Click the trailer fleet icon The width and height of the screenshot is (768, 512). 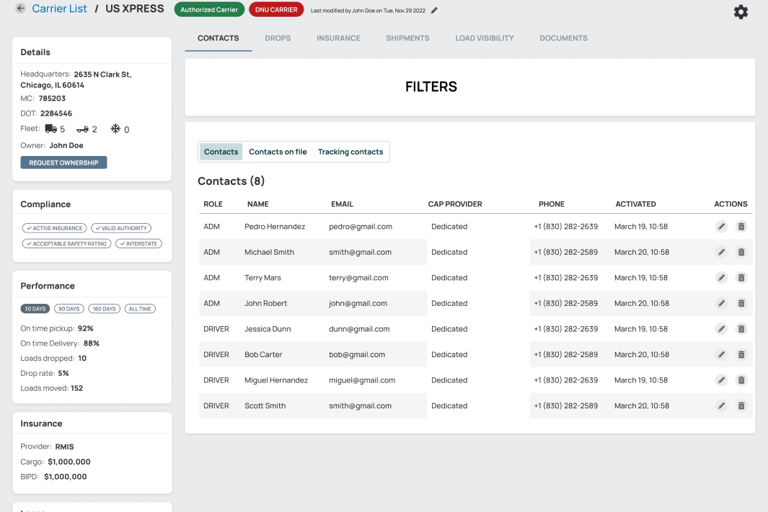[82, 129]
